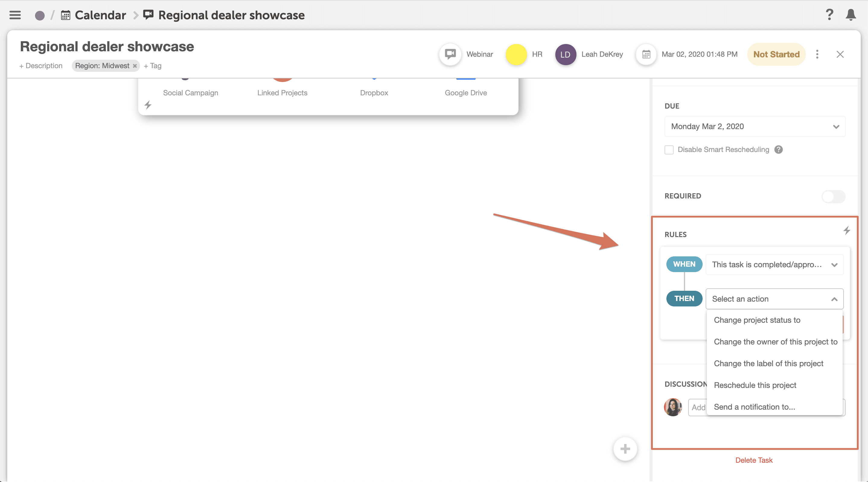This screenshot has height=482, width=868.
Task: Click the round plus add button
Action: point(625,449)
